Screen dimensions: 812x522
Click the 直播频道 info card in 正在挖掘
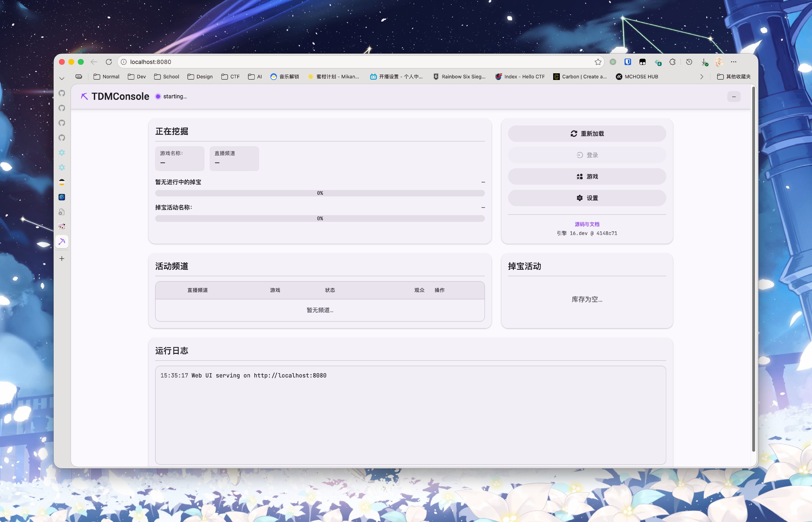[x=234, y=159]
